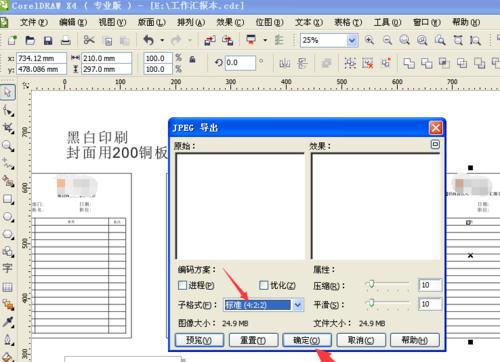Select the Text tool (字)
The height and width of the screenshot is (362, 500).
(x=7, y=268)
